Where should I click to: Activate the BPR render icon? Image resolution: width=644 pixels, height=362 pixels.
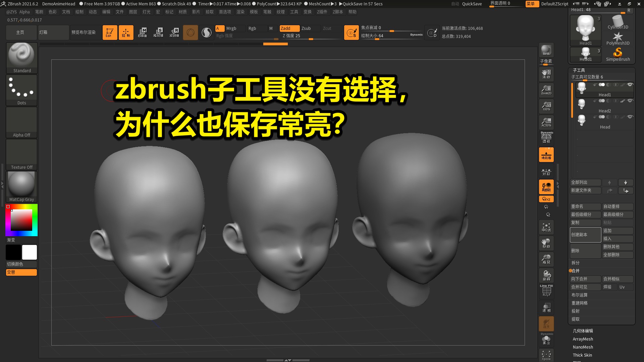click(546, 50)
